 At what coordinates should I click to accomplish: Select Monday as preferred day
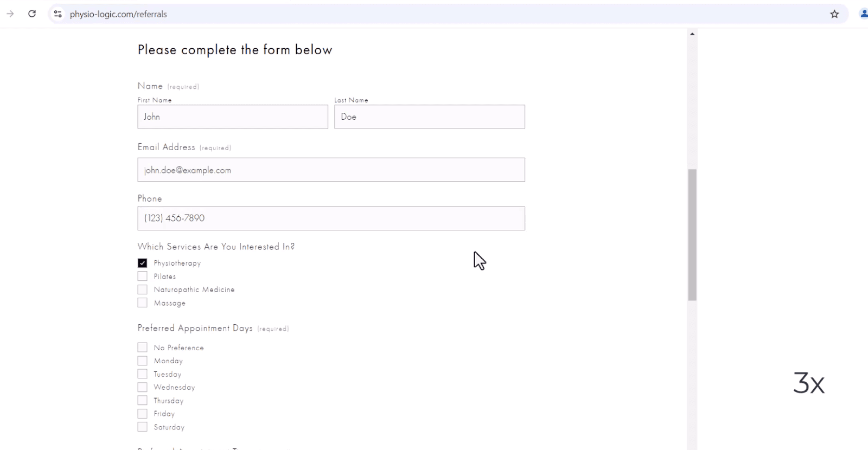click(x=143, y=361)
